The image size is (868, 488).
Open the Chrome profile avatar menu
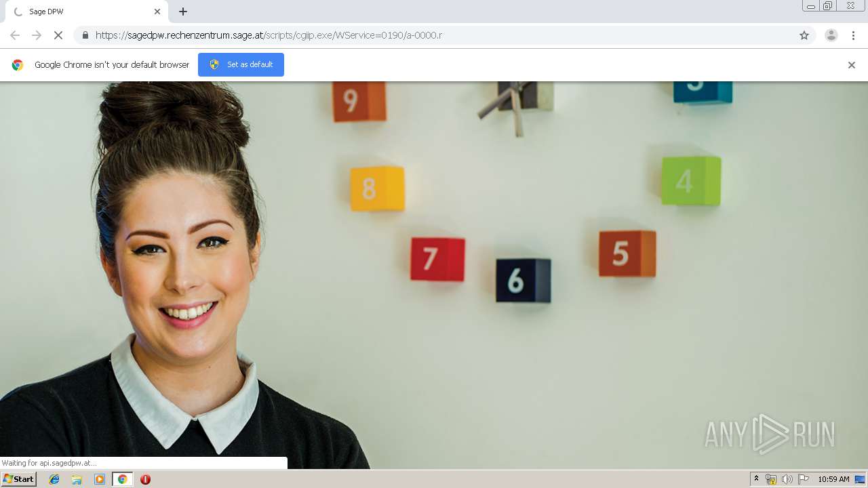click(x=831, y=35)
